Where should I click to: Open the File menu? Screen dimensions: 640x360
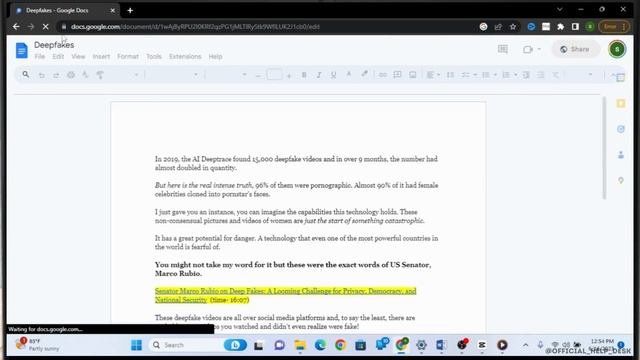pyautogui.click(x=40, y=56)
